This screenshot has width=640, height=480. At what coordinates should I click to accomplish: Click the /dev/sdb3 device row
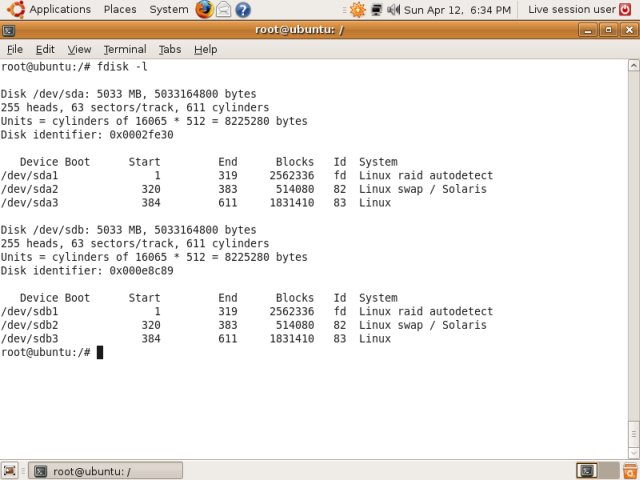point(196,338)
